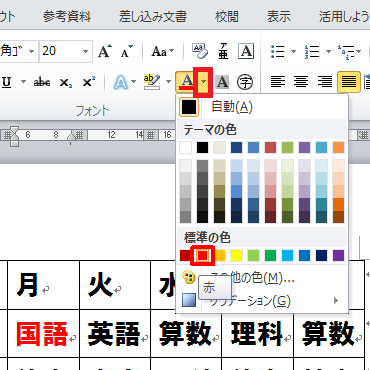The width and height of the screenshot is (370, 370).
Task: Click the Font Color A button
Action: (186, 82)
